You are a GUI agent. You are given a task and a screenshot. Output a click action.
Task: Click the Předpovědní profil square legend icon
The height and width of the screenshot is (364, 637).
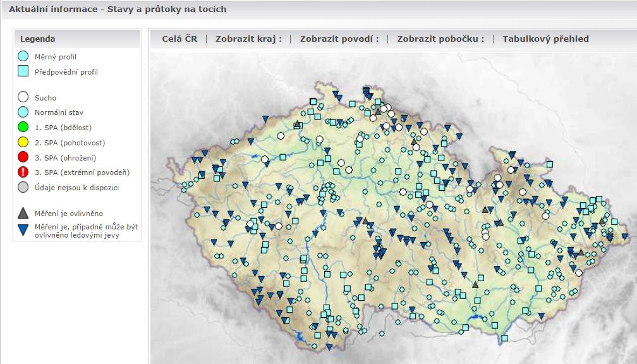tap(23, 71)
